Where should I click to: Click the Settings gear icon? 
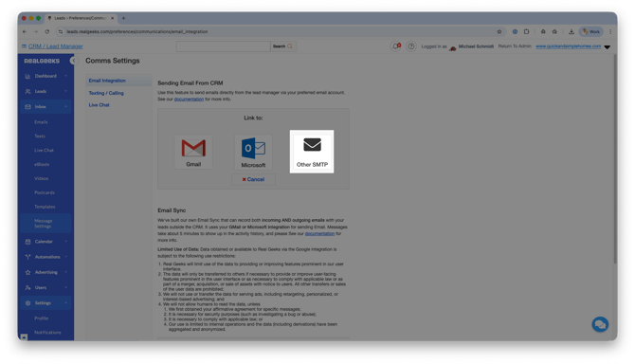coord(27,303)
